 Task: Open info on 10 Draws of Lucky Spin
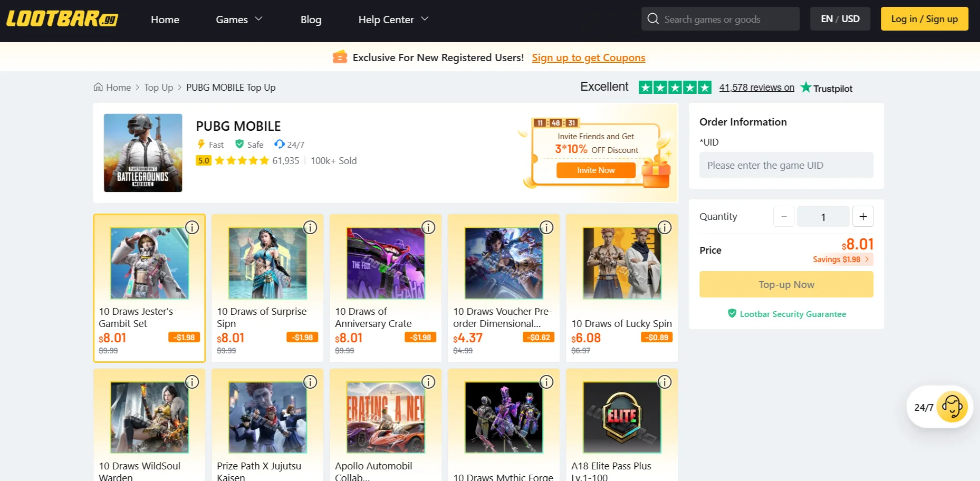tap(665, 227)
